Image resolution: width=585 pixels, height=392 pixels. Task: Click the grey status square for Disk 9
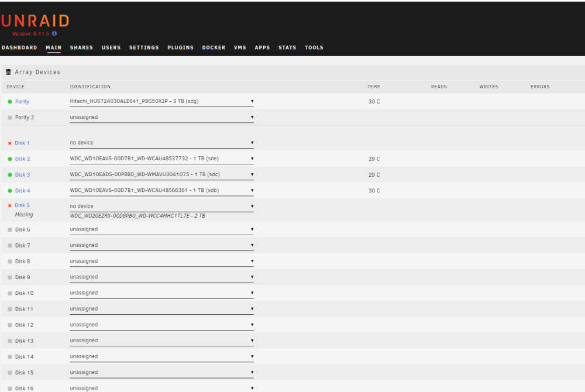coord(10,277)
